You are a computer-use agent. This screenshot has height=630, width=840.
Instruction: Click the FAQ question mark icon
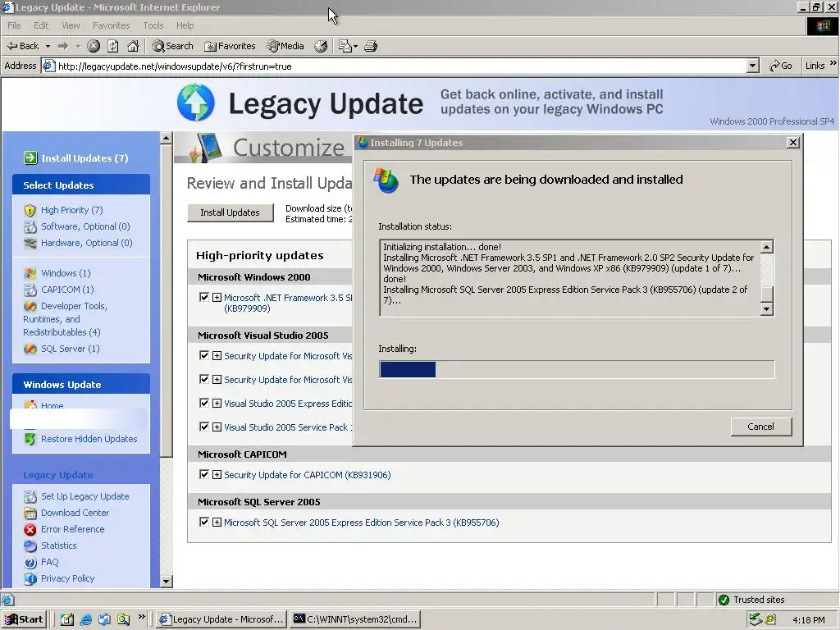pyautogui.click(x=30, y=563)
